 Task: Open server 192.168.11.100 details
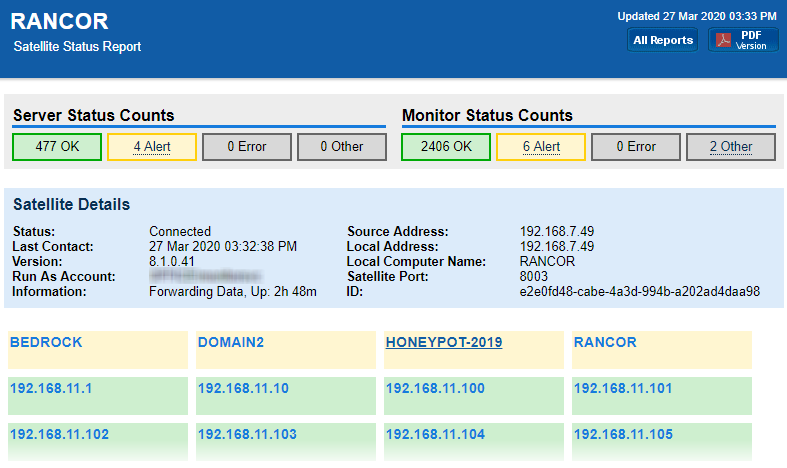point(435,388)
